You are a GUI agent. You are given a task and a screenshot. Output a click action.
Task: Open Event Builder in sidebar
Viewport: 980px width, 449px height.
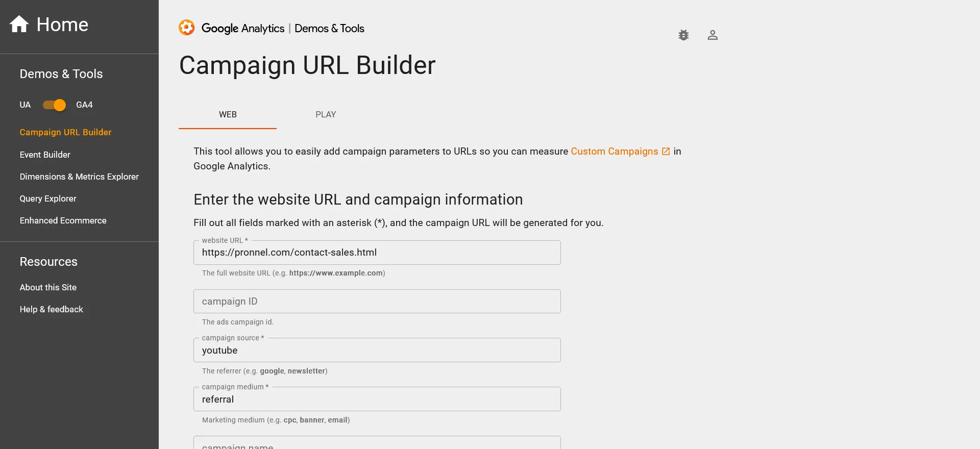[45, 155]
